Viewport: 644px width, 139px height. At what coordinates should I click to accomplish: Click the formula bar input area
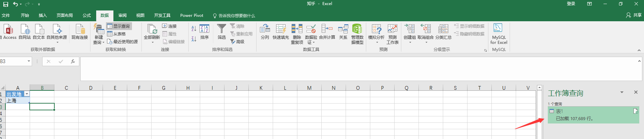click(358, 69)
